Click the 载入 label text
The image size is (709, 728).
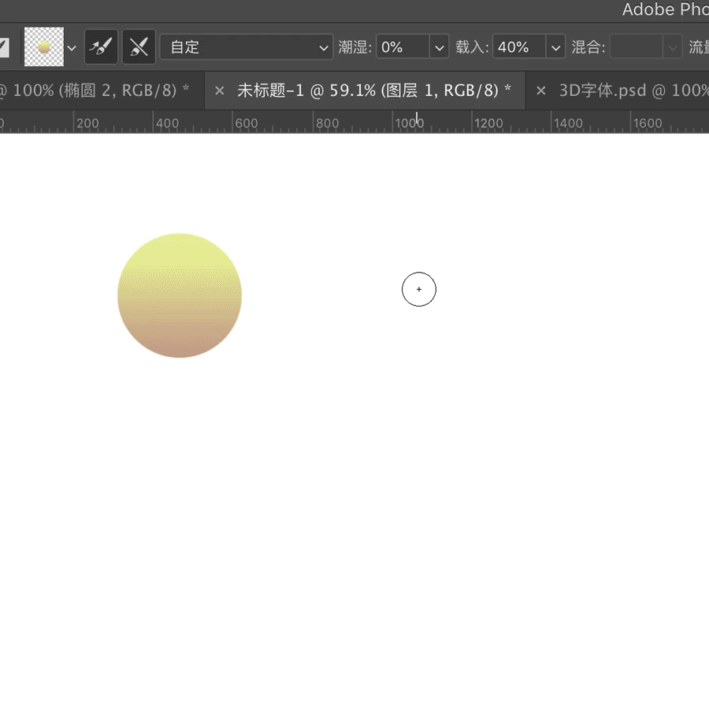point(472,47)
